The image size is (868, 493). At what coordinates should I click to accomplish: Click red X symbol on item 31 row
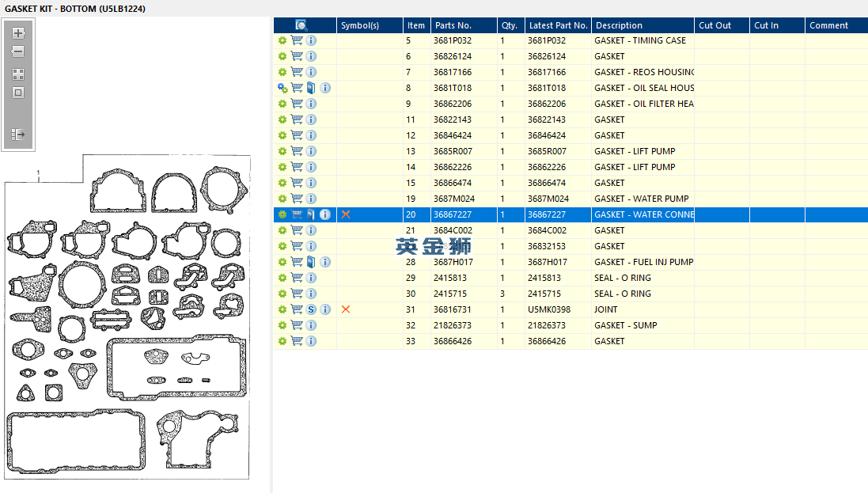346,309
